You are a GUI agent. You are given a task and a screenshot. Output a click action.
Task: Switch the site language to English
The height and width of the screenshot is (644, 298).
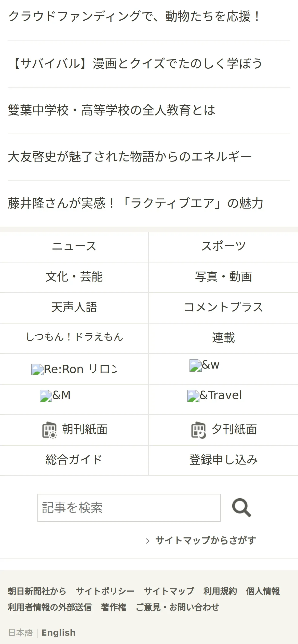pos(59,633)
